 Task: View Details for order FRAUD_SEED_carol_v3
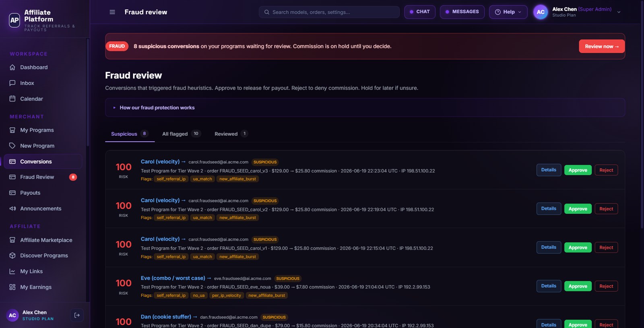coord(549,170)
